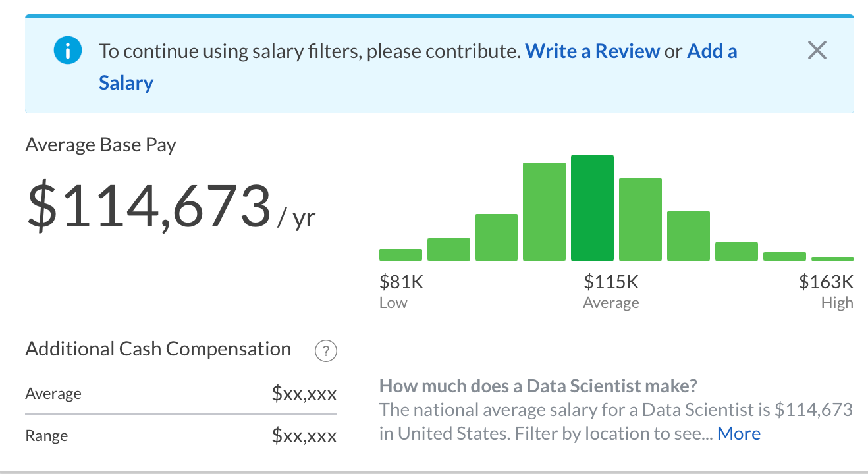Click the blue info icon in the banner
The height and width of the screenshot is (474, 868).
pos(67,50)
